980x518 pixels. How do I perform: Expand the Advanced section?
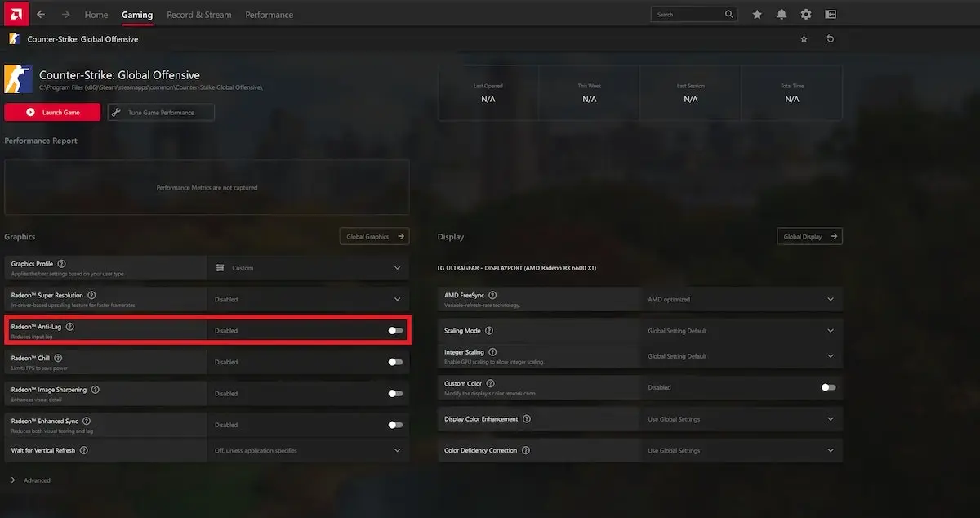pos(31,480)
